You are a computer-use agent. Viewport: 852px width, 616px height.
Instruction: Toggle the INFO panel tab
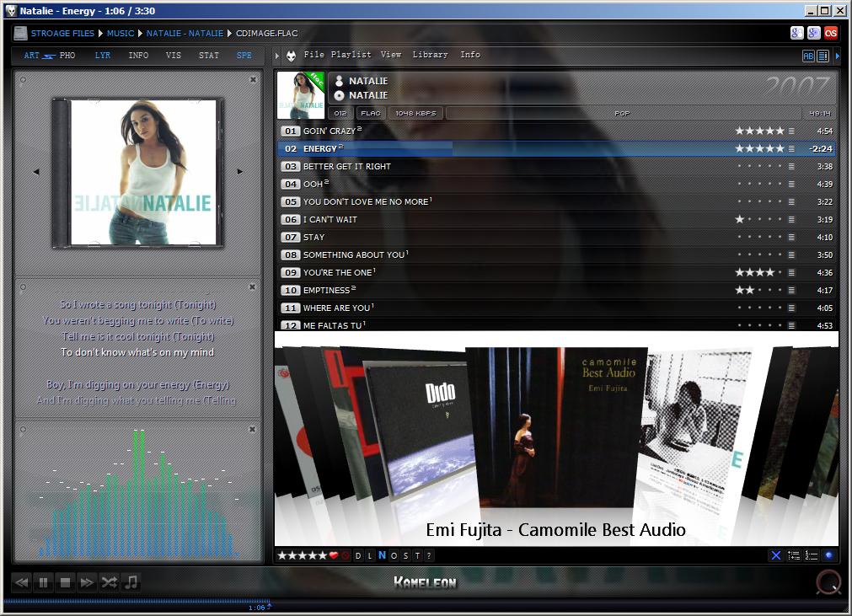[138, 56]
